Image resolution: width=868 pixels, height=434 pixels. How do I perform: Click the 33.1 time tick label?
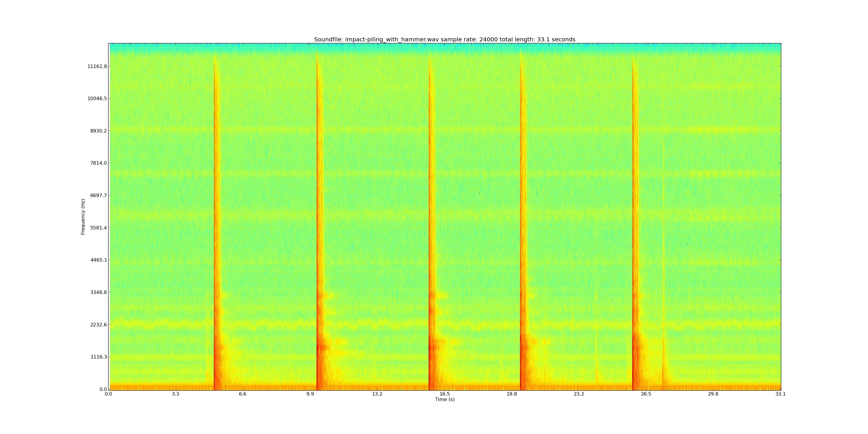coord(780,394)
